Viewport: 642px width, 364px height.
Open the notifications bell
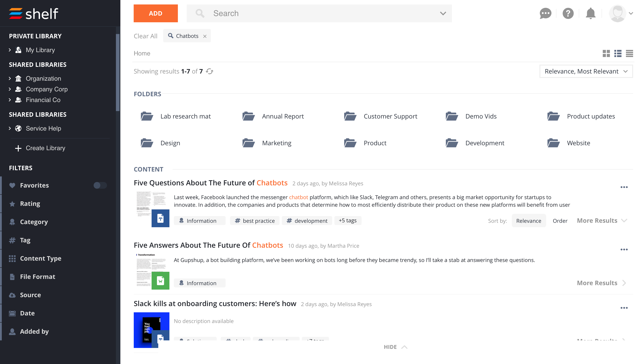[591, 13]
